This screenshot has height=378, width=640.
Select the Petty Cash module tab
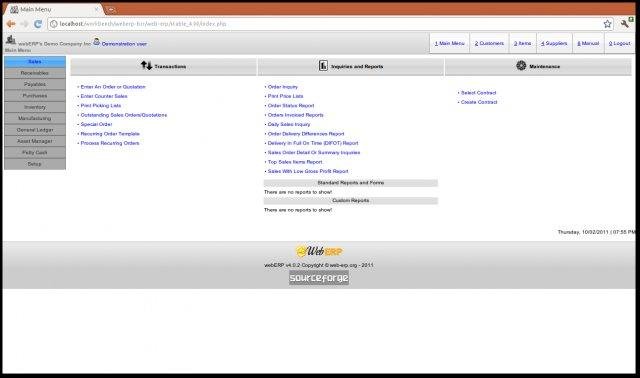click(35, 153)
